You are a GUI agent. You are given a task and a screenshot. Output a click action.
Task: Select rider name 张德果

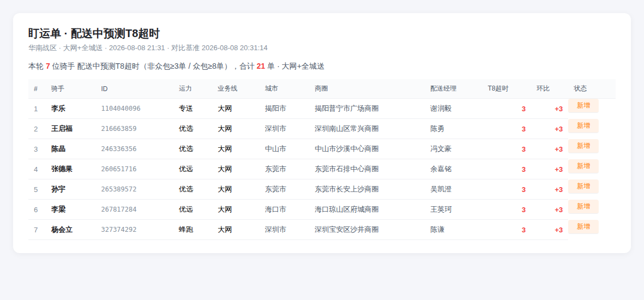point(62,169)
